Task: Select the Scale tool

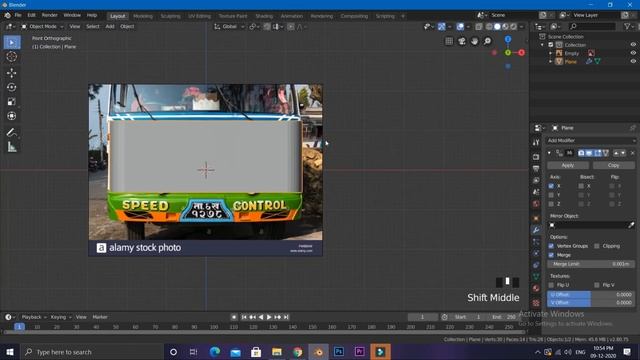Action: (12, 102)
